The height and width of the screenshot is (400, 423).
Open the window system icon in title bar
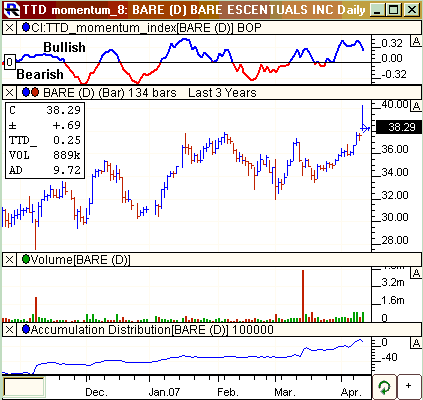pos(12,10)
